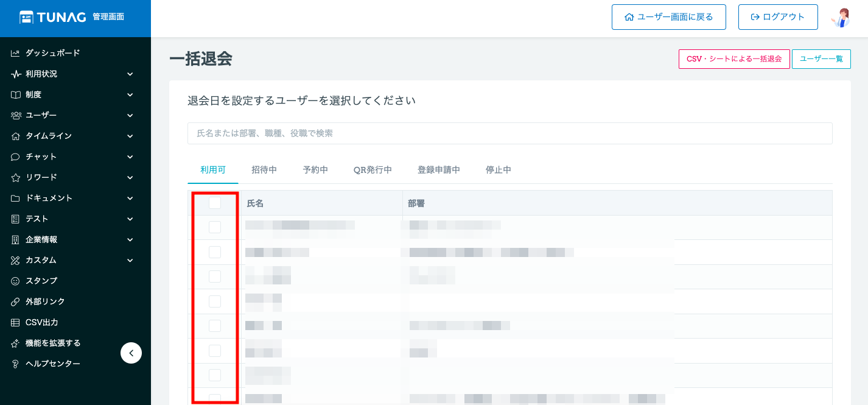The height and width of the screenshot is (405, 868).
Task: Click the ユーザー画面に戻る button
Action: [x=669, y=17]
